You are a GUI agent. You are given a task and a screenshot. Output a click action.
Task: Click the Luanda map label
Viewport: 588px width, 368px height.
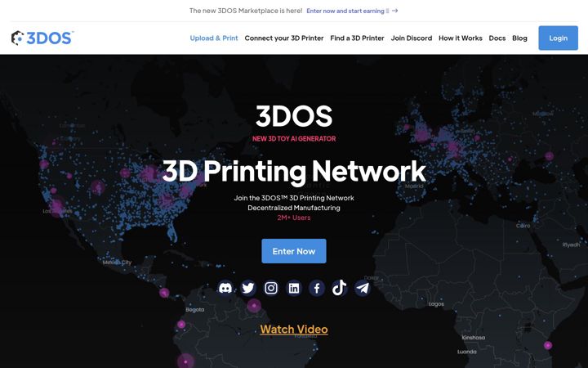point(467,352)
